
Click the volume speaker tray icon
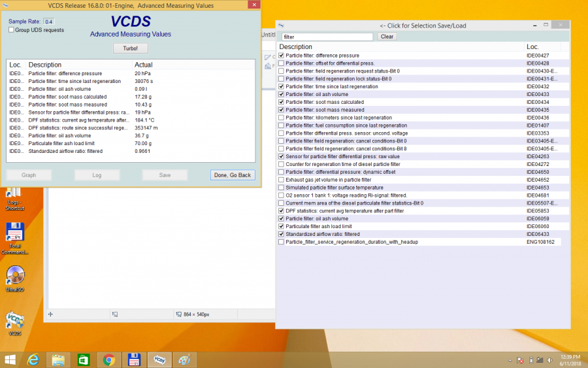[x=549, y=361]
